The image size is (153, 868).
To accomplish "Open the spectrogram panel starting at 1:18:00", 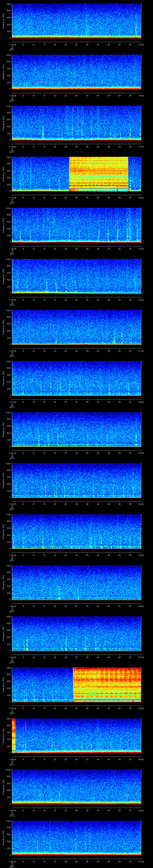I will [x=76, y=225].
